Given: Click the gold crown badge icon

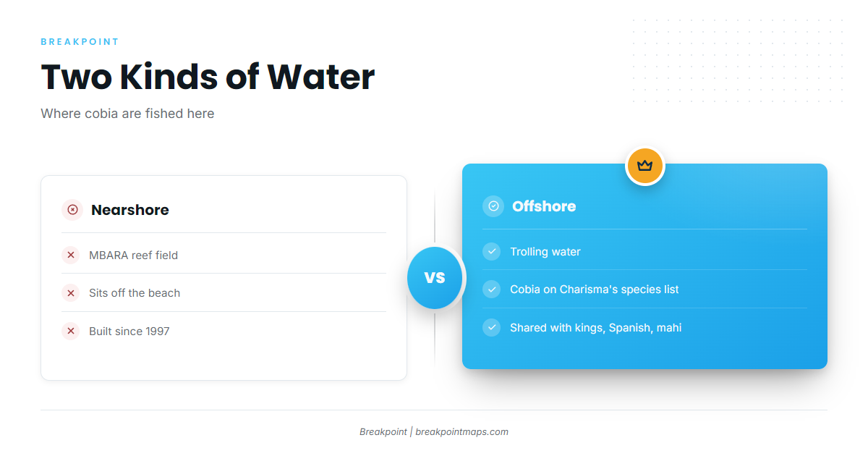Looking at the screenshot, I should click(x=644, y=166).
